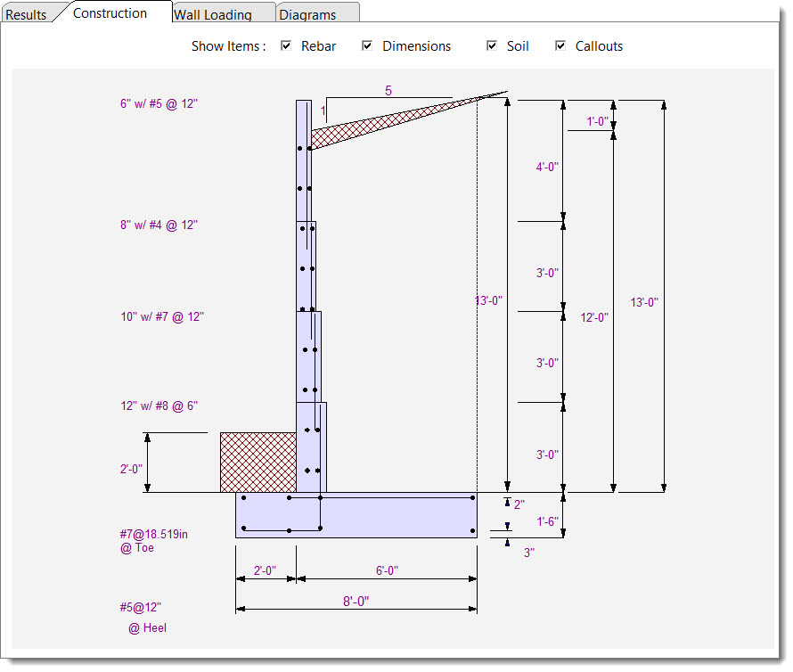Toggle the Dimensions checkbox
The height and width of the screenshot is (672, 793).
point(367,46)
